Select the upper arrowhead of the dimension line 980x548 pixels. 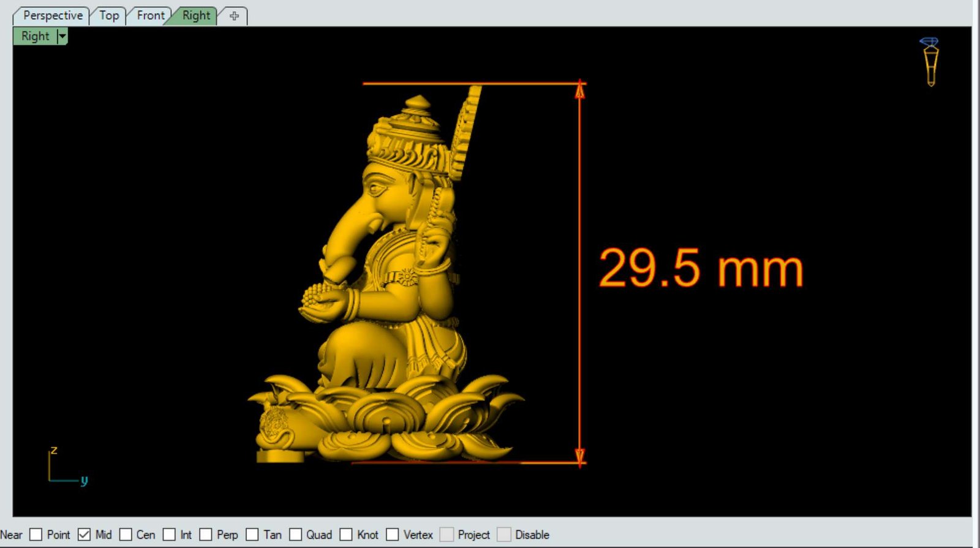pyautogui.click(x=579, y=91)
